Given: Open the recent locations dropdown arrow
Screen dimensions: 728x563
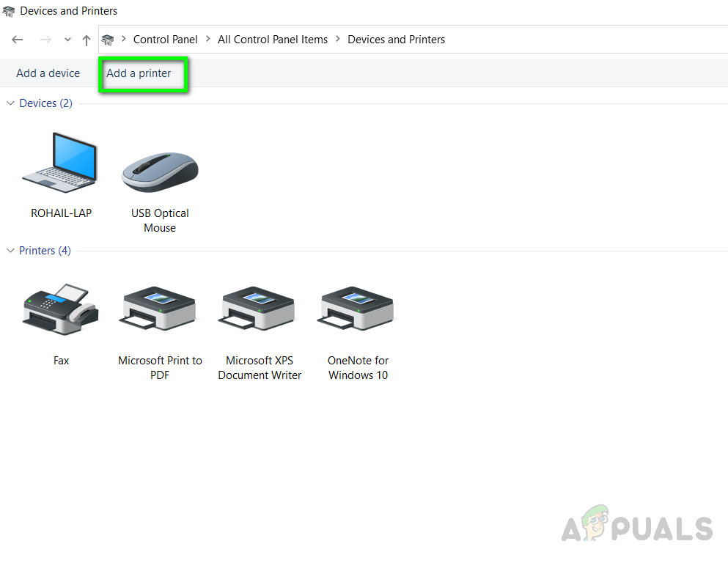Looking at the screenshot, I should [x=67, y=40].
